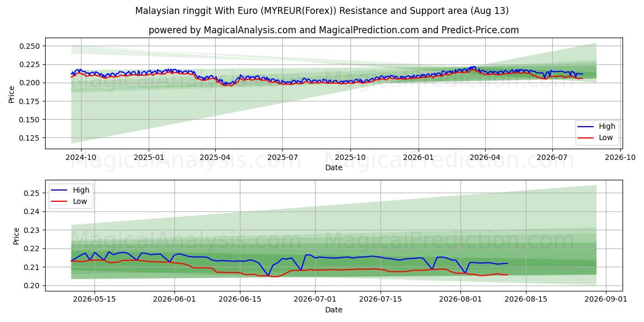Click the '0.21' tick on the lower chart
Viewport: 644px width, 322px height.
click(33, 267)
